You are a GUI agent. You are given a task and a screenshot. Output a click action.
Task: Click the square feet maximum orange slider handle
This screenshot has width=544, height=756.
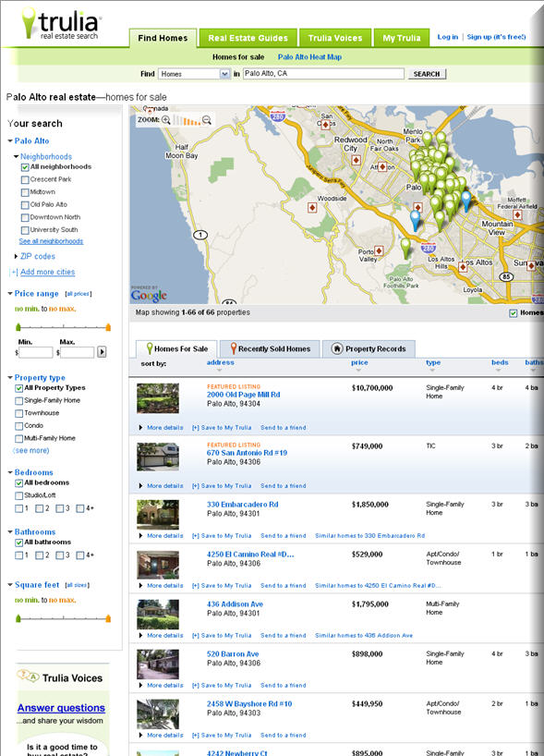(x=108, y=618)
